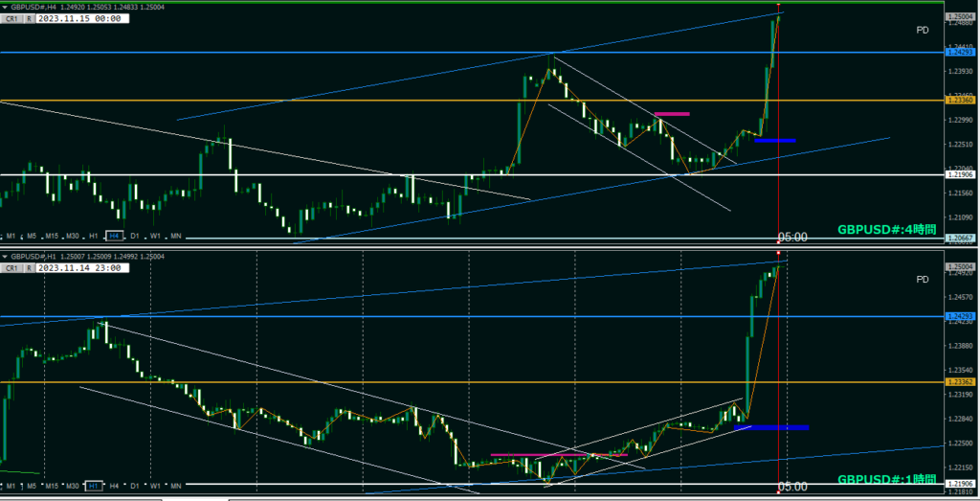Switch upper chart to MN timeframe
Screen dimensions: 980x501
tap(176, 236)
